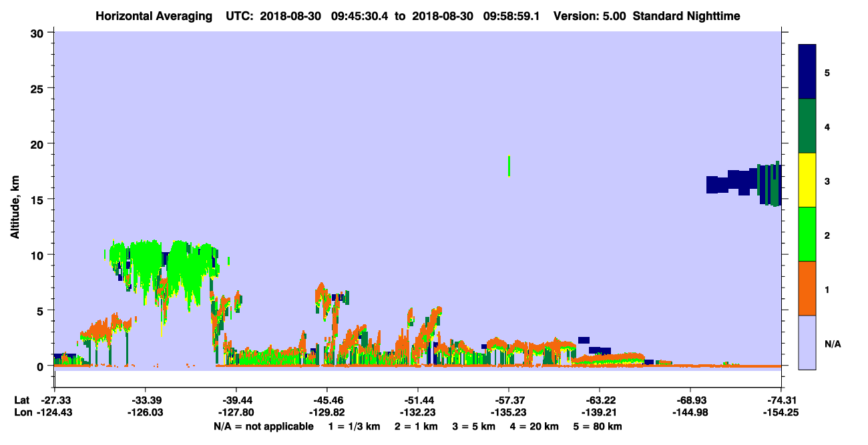Click the longitude value -126.03
The height and width of the screenshot is (445, 868).
tap(145, 412)
